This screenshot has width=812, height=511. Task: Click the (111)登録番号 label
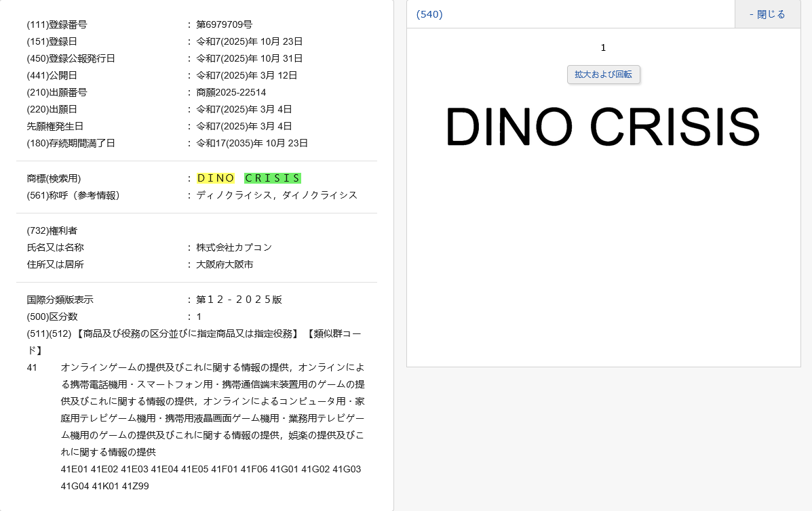pyautogui.click(x=57, y=25)
